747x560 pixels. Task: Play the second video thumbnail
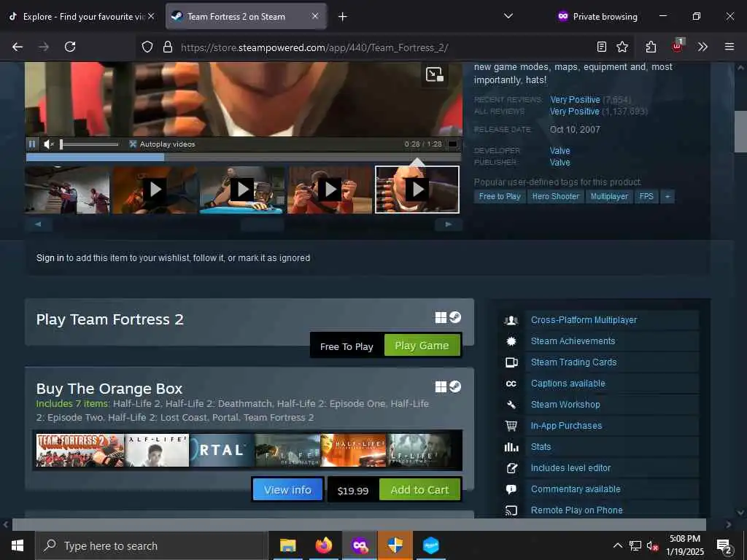(155, 190)
